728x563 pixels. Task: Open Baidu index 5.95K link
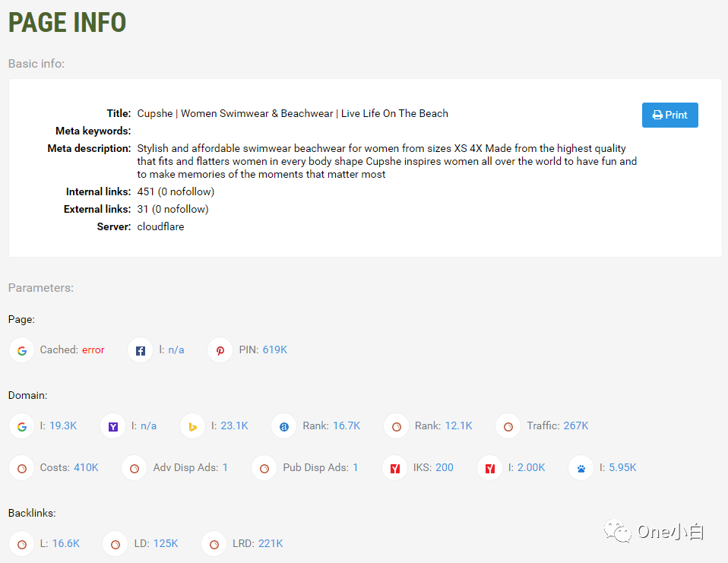coord(622,467)
